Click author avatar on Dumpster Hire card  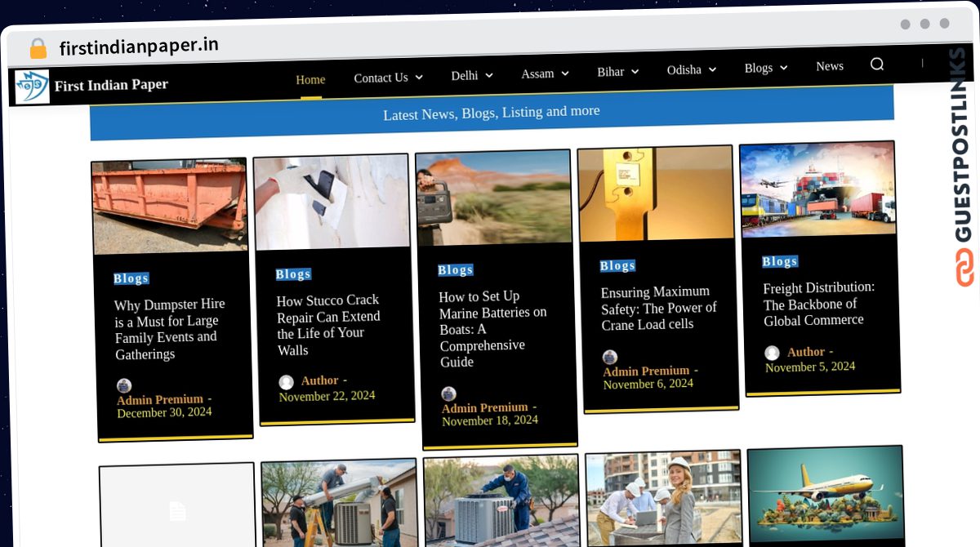click(x=124, y=386)
